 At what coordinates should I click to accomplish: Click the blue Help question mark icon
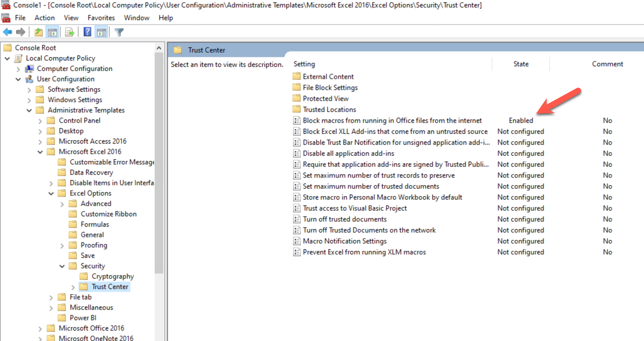click(87, 32)
